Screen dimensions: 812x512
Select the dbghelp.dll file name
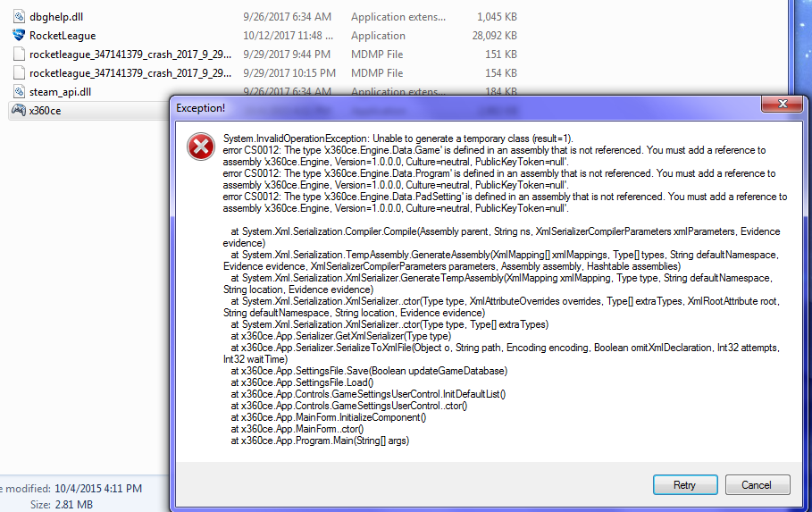pyautogui.click(x=56, y=17)
